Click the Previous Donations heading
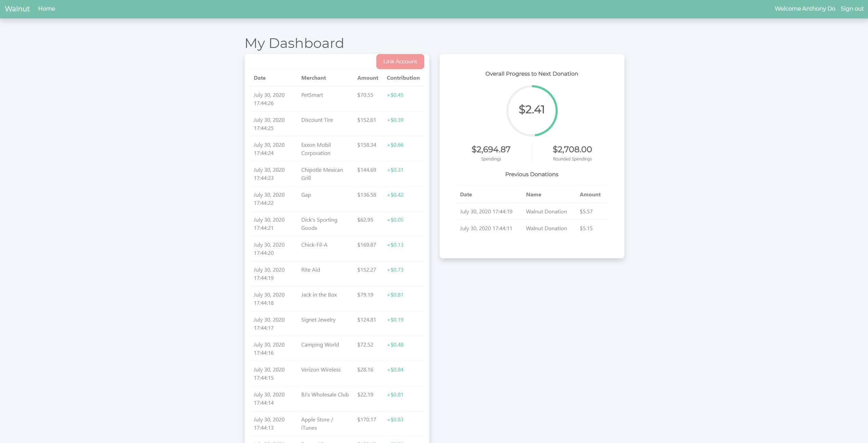The image size is (868, 443). [531, 174]
